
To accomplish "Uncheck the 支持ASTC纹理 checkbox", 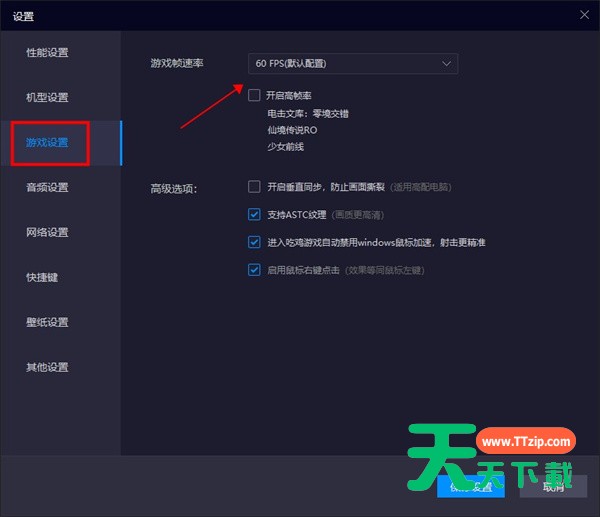I will pyautogui.click(x=255, y=214).
